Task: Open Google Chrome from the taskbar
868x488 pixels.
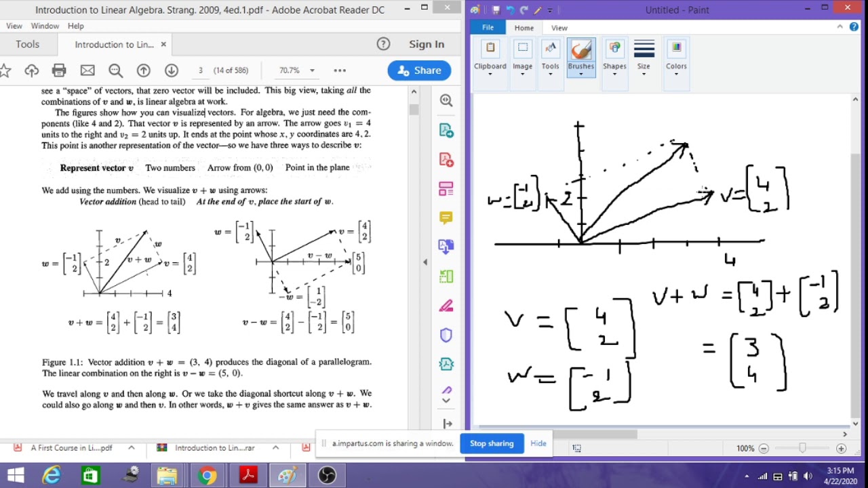Action: pyautogui.click(x=208, y=475)
